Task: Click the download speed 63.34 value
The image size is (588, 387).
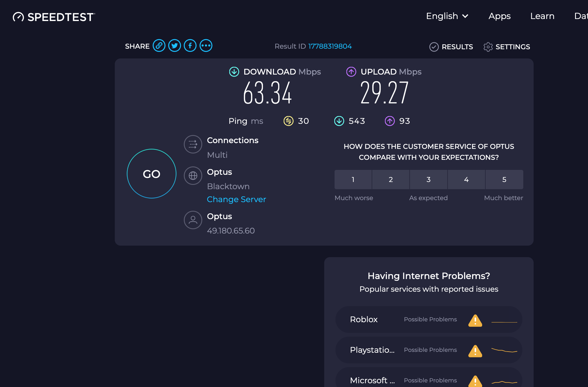Action: [268, 93]
